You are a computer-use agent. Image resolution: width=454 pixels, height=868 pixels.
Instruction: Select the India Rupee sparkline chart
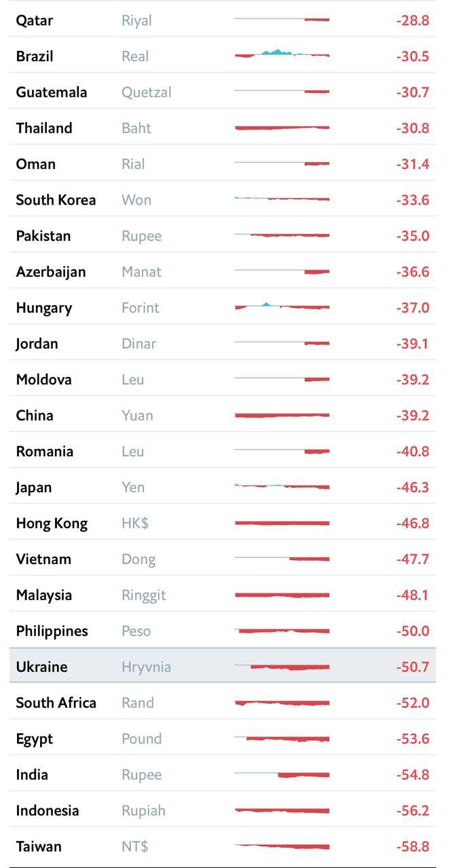[282, 774]
